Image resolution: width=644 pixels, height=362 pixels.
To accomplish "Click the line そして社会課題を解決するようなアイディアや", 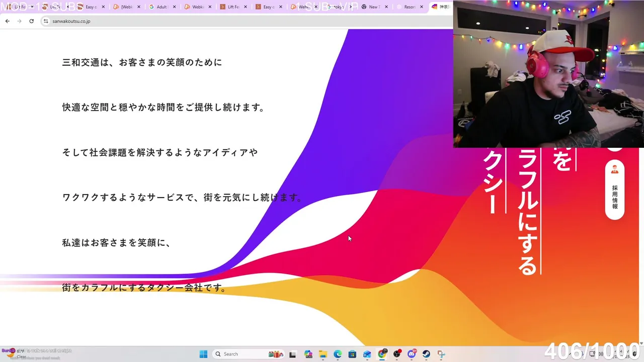I will [x=159, y=152].
